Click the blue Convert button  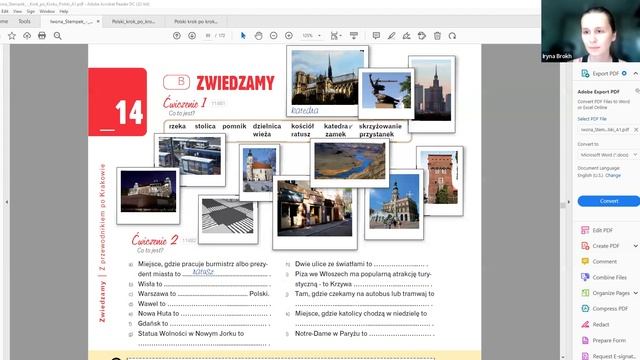click(x=609, y=201)
